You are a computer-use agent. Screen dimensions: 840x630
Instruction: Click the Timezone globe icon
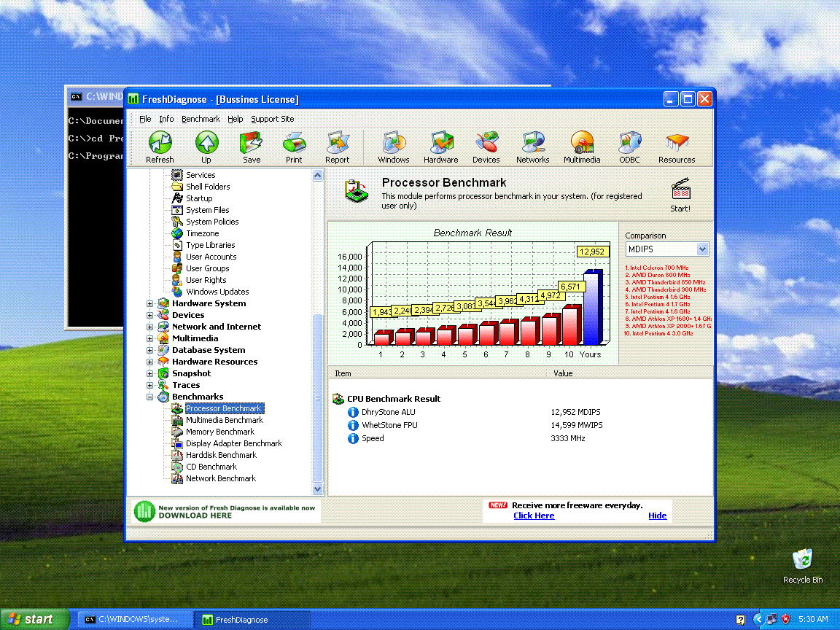177,233
